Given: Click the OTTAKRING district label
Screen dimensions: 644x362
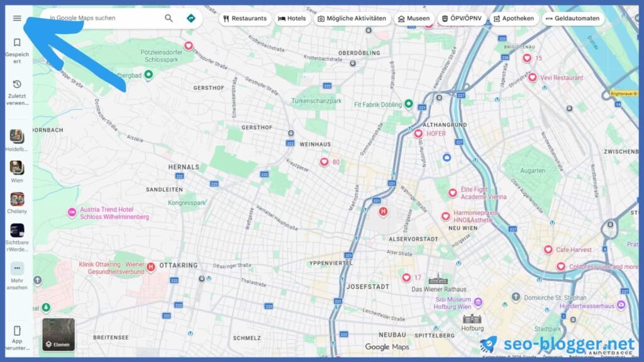Looking at the screenshot, I should coord(178,265).
